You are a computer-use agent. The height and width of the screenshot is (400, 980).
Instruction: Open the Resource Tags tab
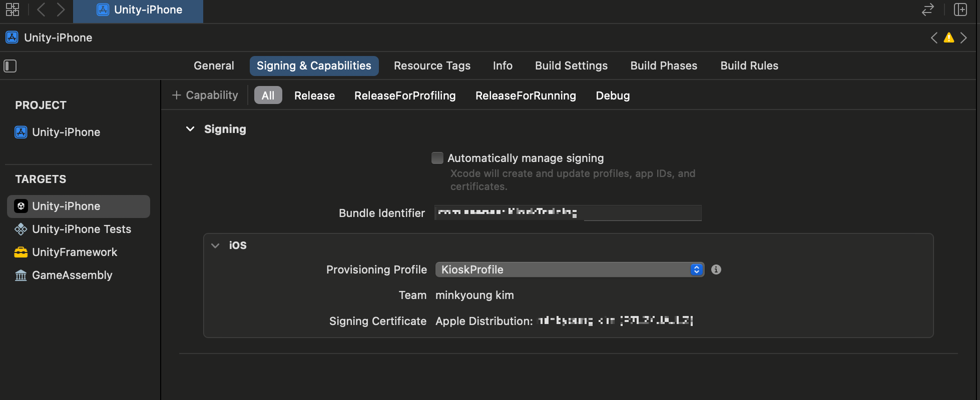tap(432, 65)
